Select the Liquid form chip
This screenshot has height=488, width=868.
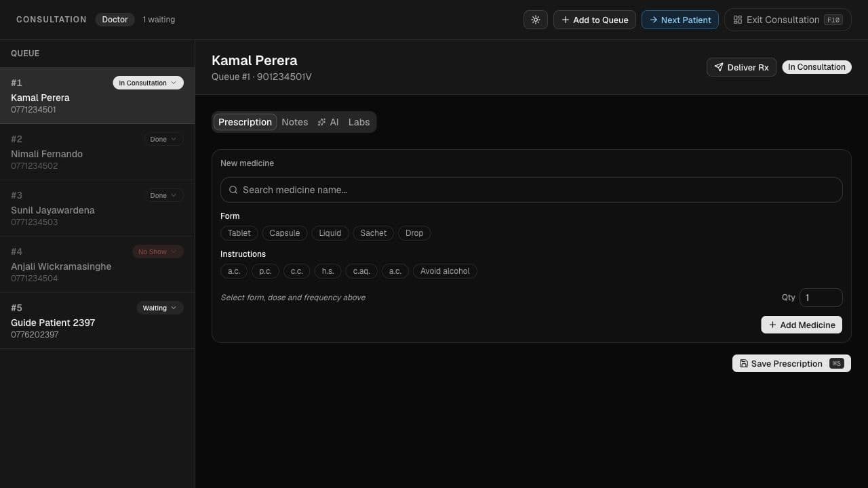(x=330, y=233)
